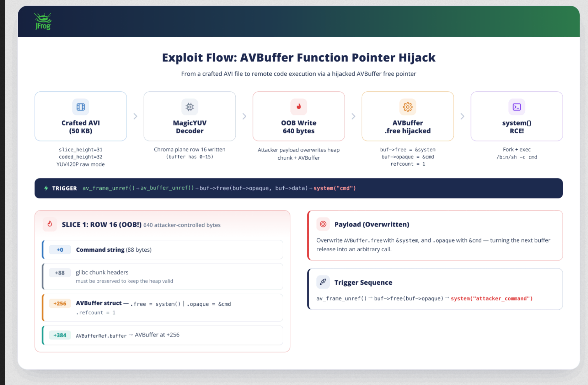Select the +0 offset badge

pos(60,250)
